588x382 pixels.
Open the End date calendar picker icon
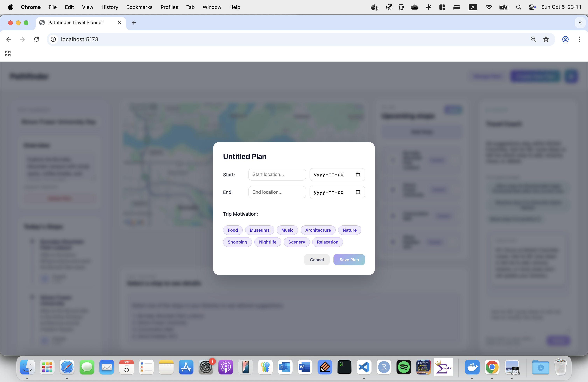(x=358, y=192)
